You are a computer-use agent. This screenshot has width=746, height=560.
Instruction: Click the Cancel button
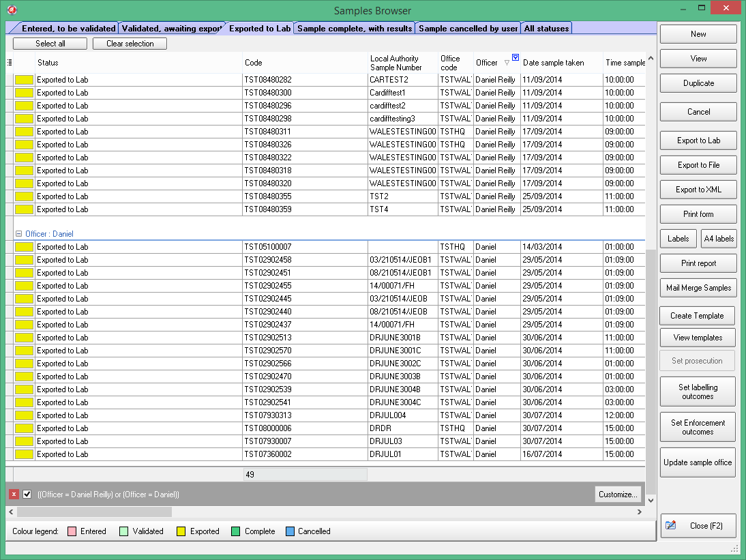(698, 112)
